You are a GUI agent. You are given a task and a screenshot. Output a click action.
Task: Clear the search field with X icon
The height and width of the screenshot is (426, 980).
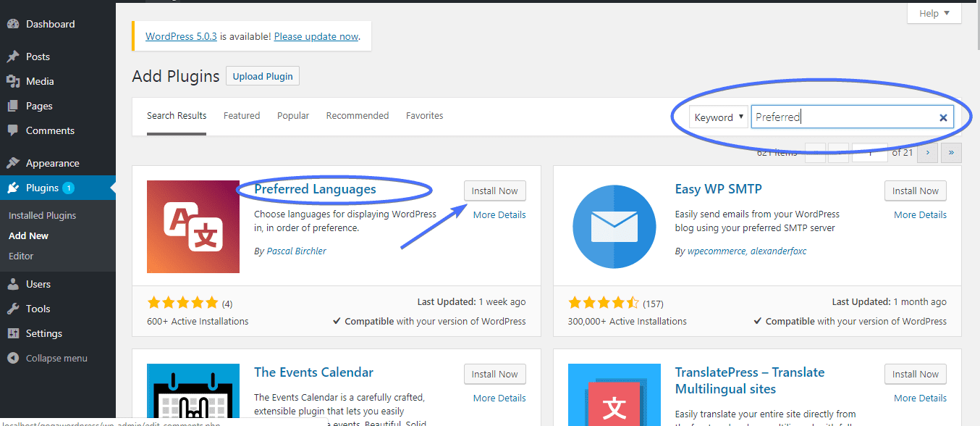pos(943,117)
